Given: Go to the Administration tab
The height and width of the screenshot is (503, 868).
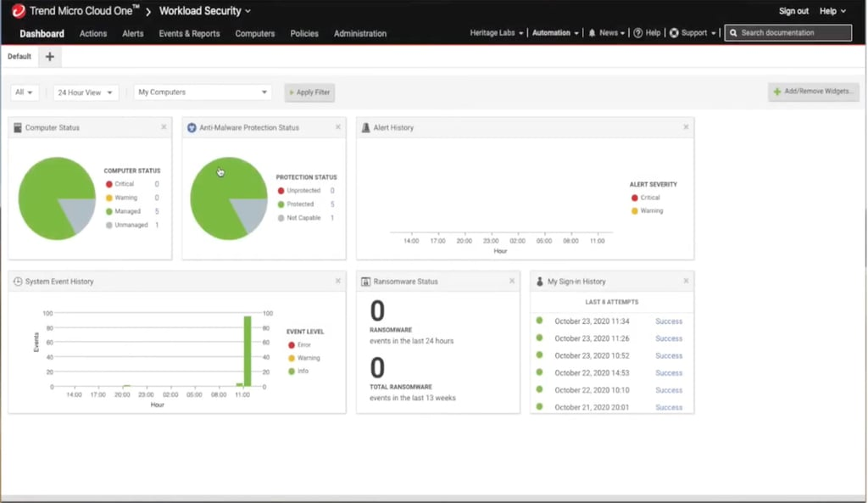Looking at the screenshot, I should click(359, 33).
